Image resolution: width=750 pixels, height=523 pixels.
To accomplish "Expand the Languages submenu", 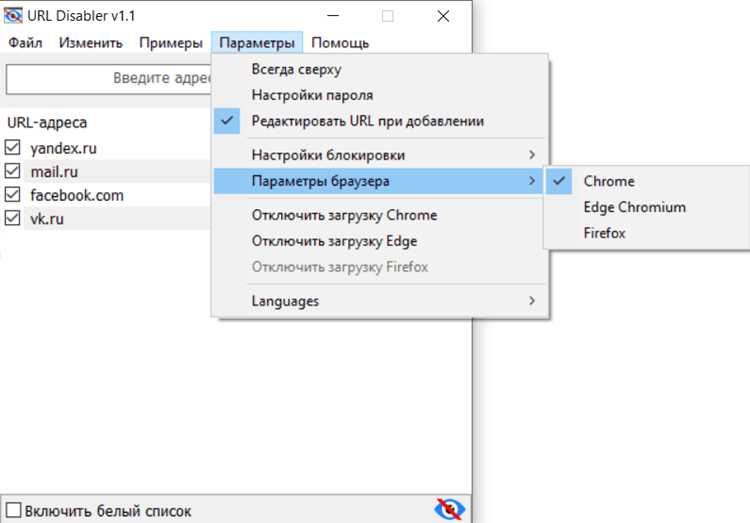I will (380, 301).
